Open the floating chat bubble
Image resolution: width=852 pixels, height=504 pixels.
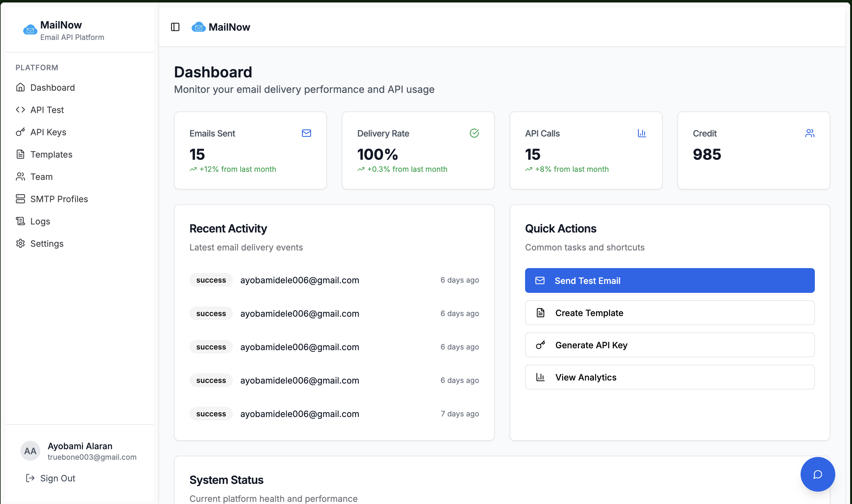[x=818, y=474]
